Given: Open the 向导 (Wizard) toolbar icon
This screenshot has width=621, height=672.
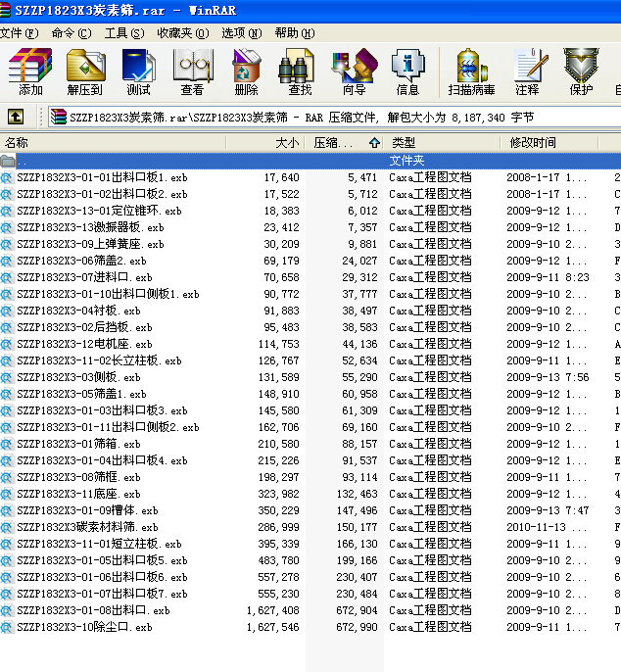Looking at the screenshot, I should click(x=354, y=65).
